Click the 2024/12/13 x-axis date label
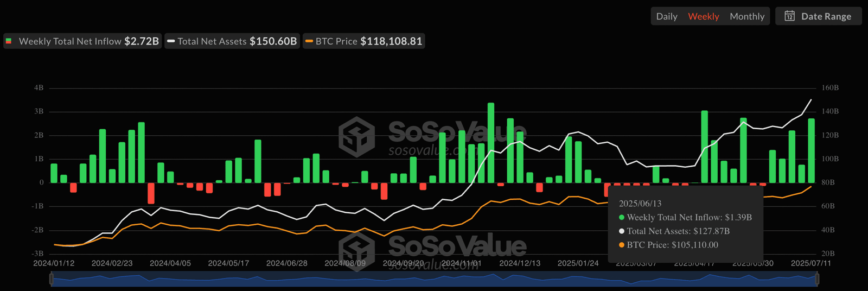This screenshot has width=868, height=291. [x=520, y=263]
